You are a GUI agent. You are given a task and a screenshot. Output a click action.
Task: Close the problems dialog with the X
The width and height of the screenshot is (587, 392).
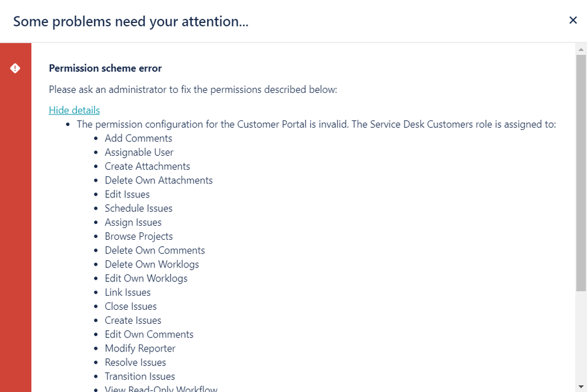pos(573,20)
